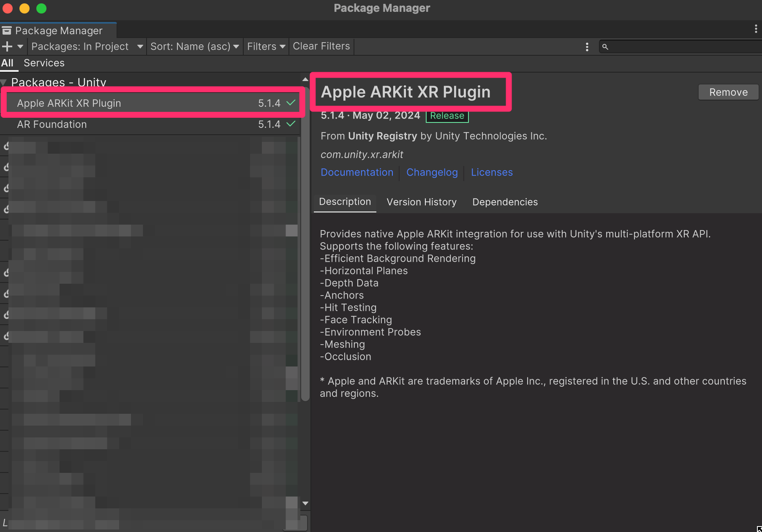This screenshot has width=762, height=532.
Task: Click the Clear Filters button
Action: point(321,46)
